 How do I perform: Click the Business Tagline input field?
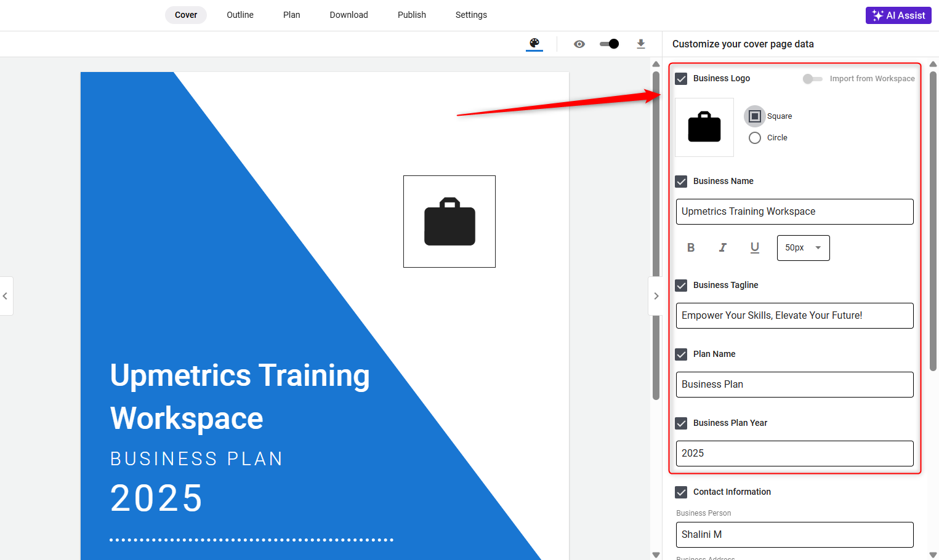[794, 316]
